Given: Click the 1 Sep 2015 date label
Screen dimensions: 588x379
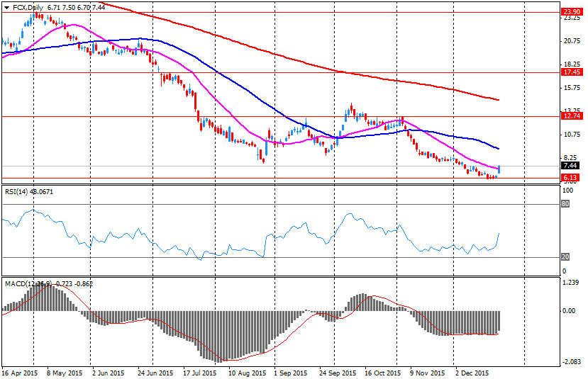Looking at the screenshot, I should click(290, 373).
